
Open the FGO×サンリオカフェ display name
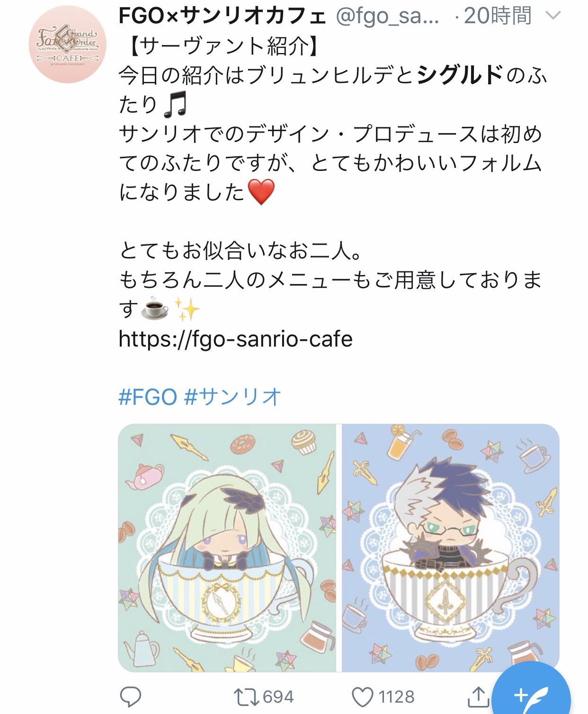[x=223, y=16]
